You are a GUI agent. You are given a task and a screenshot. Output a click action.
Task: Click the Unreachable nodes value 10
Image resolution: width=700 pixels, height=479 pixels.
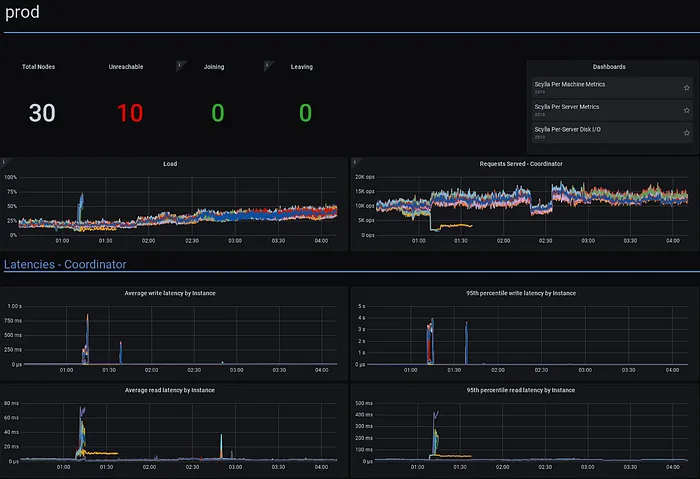130,113
